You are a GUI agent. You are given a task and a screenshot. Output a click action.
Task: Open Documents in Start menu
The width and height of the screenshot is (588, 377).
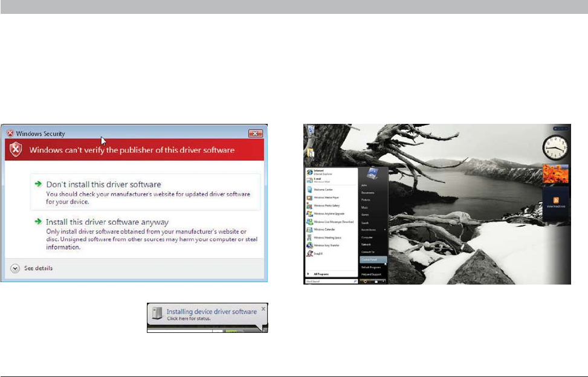tap(368, 193)
